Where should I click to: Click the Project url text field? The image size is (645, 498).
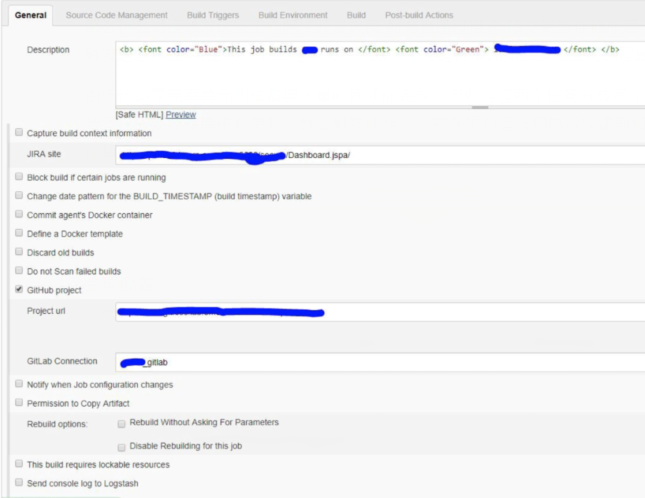pos(380,311)
